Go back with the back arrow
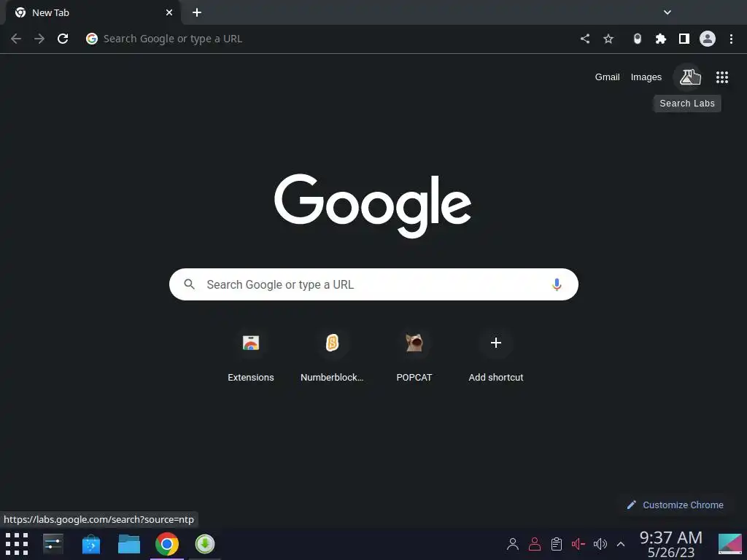This screenshot has width=747, height=560. pos(16,39)
